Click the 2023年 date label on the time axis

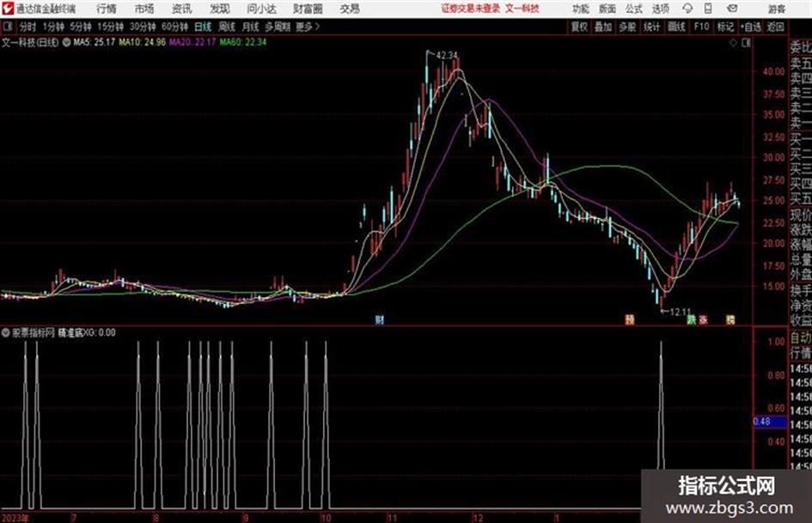coord(15,518)
